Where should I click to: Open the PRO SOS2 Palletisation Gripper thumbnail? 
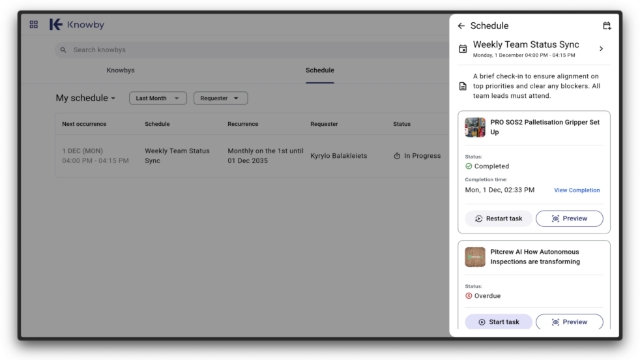[475, 127]
